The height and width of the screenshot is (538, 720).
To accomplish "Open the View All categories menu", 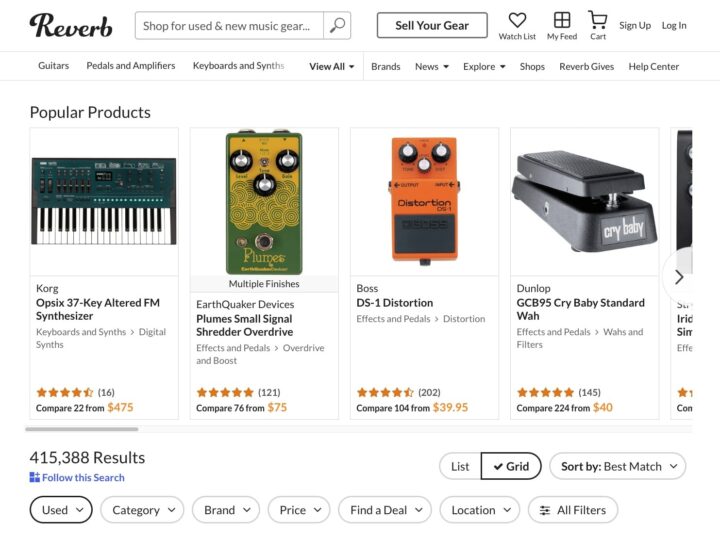I will [332, 67].
